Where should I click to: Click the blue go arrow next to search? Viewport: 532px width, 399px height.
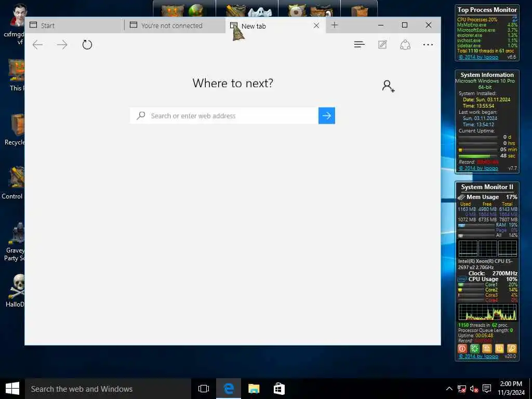[327, 116]
